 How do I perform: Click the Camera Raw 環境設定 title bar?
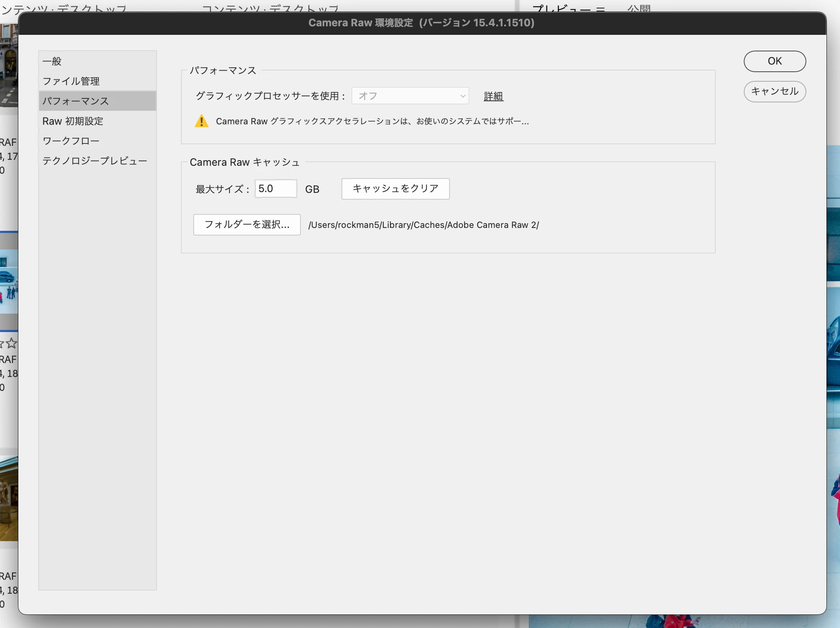pos(421,23)
